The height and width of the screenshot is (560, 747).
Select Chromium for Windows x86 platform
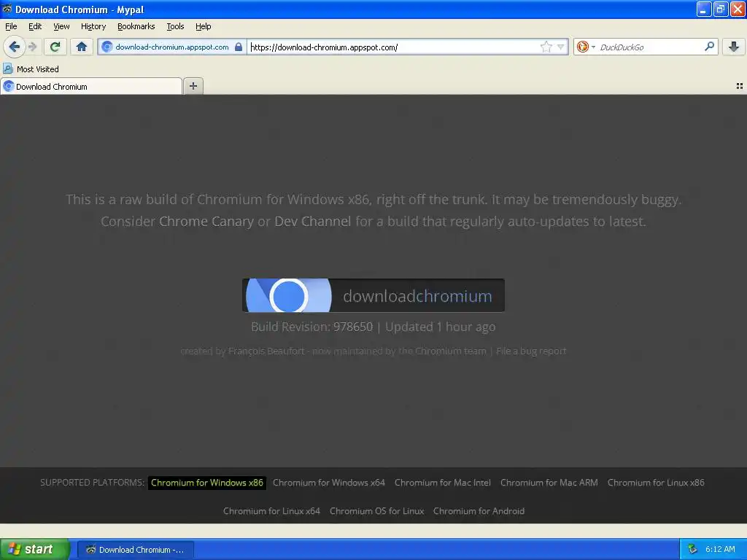point(207,483)
